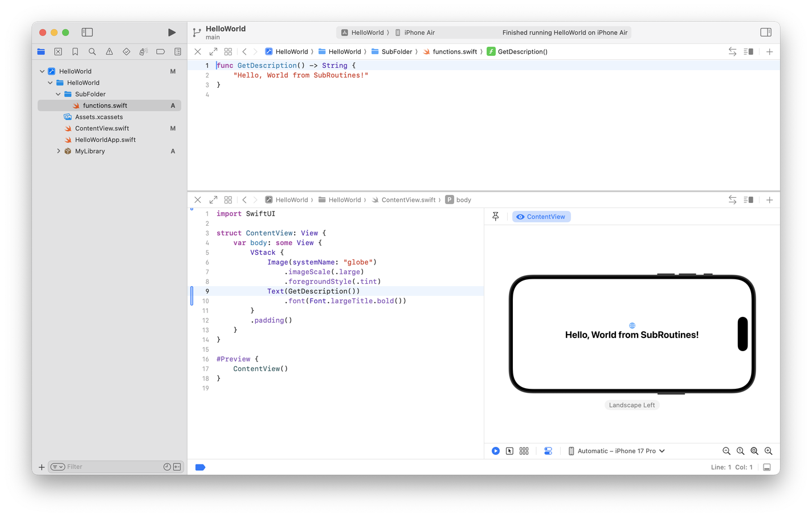Select ContentView.swift in the navigator
Screen dimensions: 812x517
tap(102, 128)
